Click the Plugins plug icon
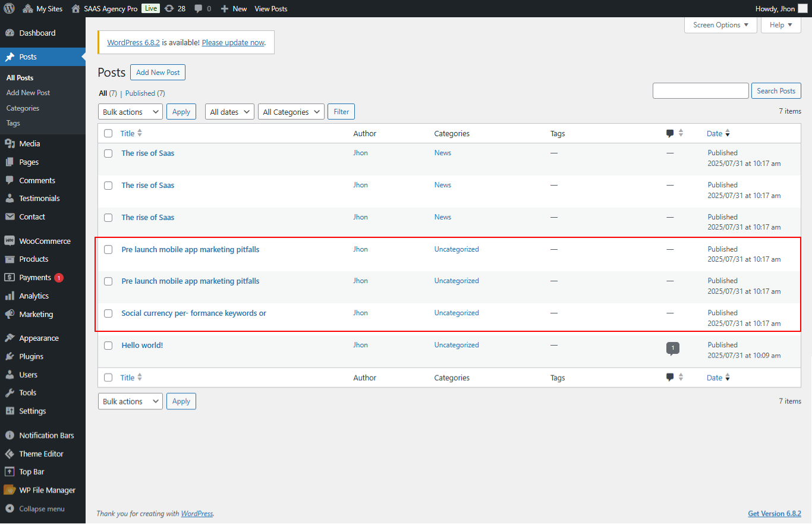The height and width of the screenshot is (524, 812). (x=10, y=356)
